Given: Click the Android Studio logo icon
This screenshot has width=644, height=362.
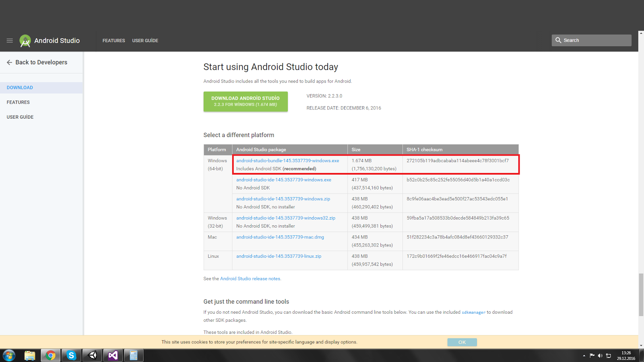Looking at the screenshot, I should tap(25, 41).
